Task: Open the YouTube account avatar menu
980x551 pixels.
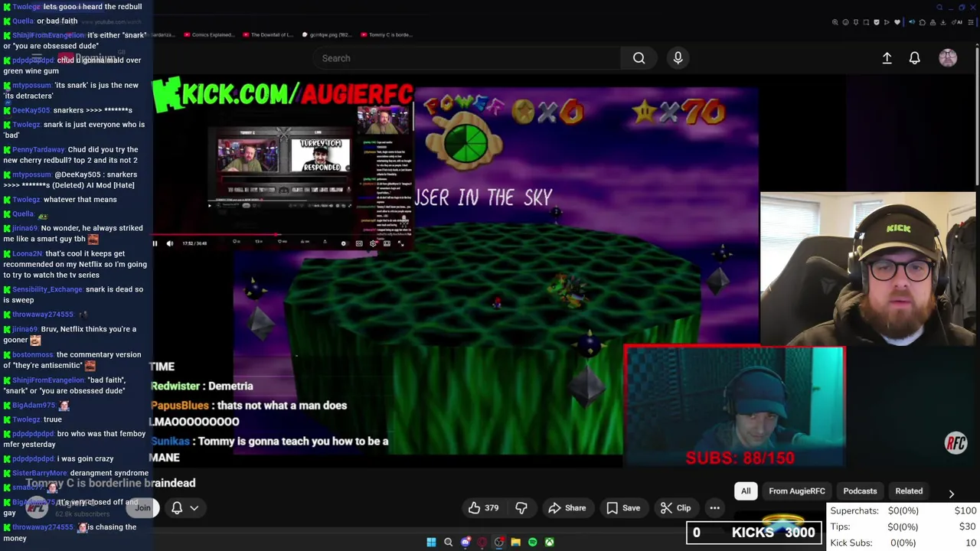Action: click(948, 58)
